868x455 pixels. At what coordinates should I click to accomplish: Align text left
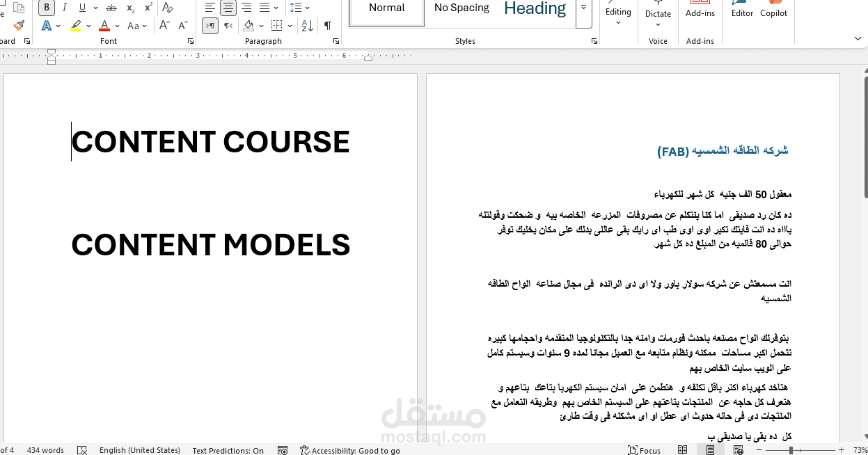point(210,8)
